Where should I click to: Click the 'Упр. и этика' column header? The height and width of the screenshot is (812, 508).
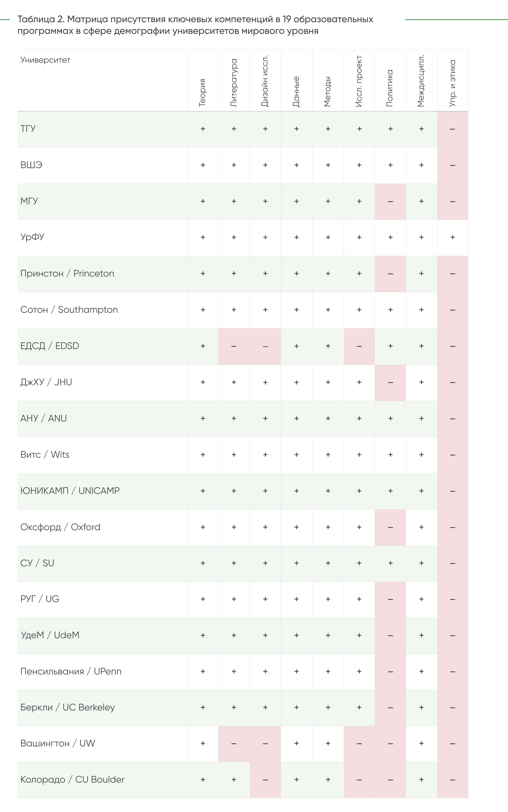452,83
